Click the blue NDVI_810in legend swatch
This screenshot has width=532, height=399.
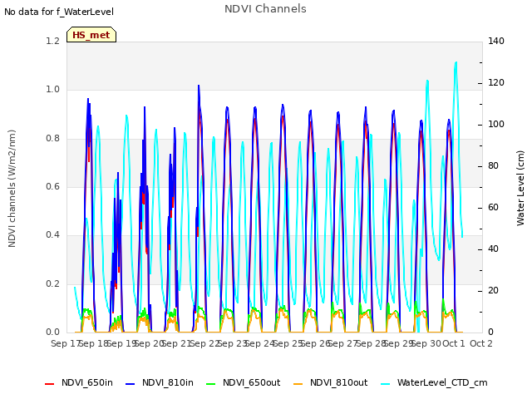pos(130,384)
